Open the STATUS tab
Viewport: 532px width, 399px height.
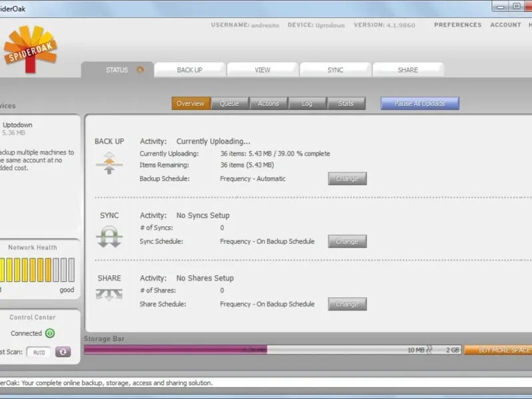[x=118, y=70]
